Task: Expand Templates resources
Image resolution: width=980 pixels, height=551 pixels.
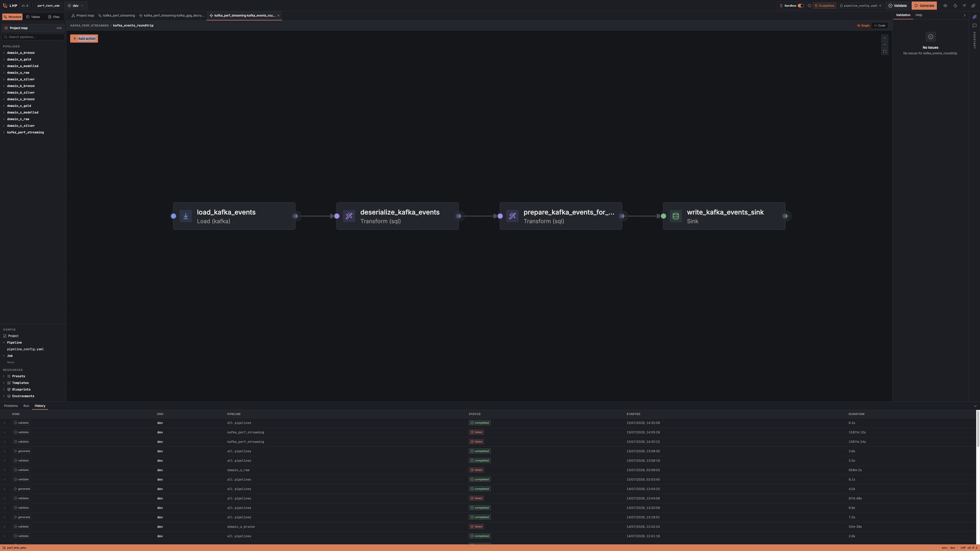Action: point(4,383)
